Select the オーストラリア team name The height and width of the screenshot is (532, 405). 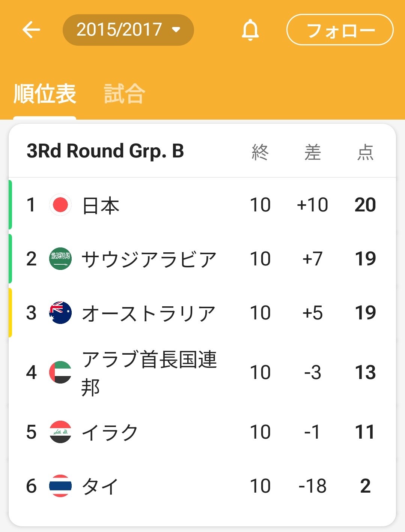(149, 313)
